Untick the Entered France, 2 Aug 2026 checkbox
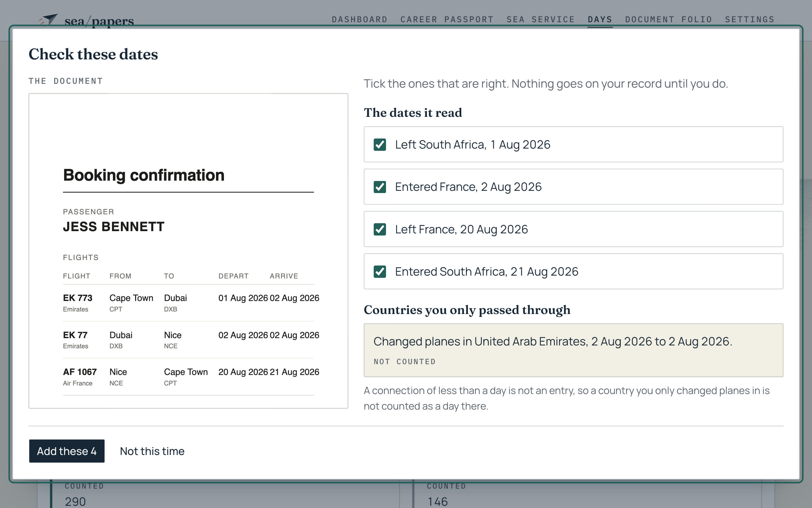812x508 pixels. tap(379, 187)
